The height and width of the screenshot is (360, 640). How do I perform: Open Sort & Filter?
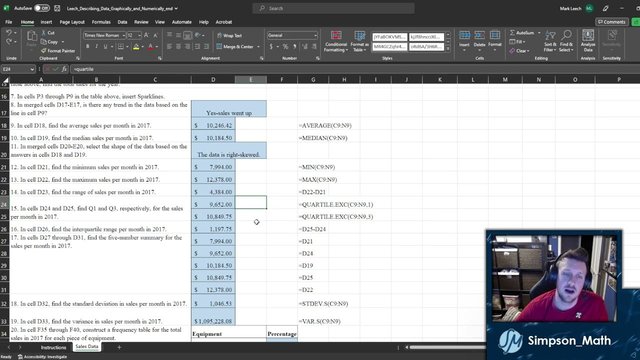(550, 41)
